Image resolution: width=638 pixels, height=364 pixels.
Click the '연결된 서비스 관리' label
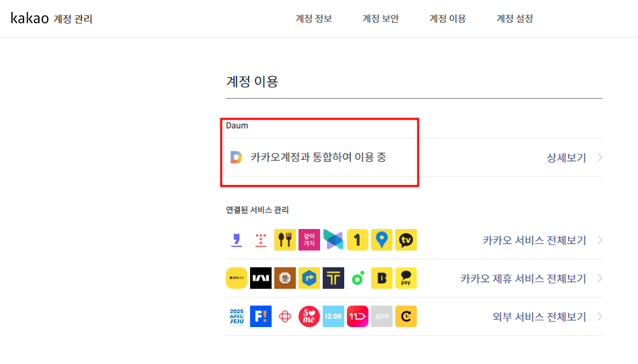[x=257, y=210]
